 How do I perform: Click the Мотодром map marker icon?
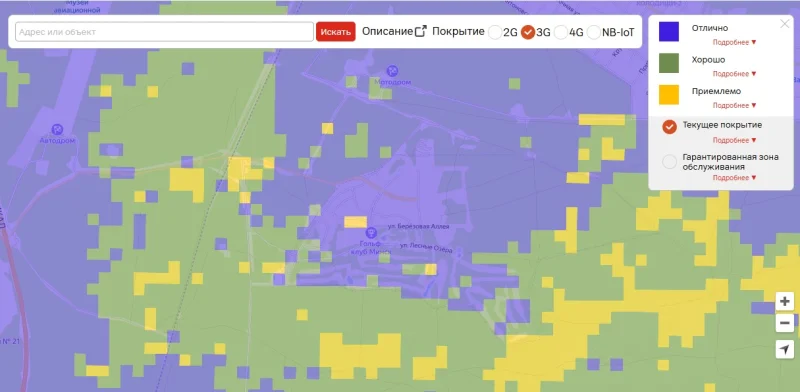coord(392,71)
